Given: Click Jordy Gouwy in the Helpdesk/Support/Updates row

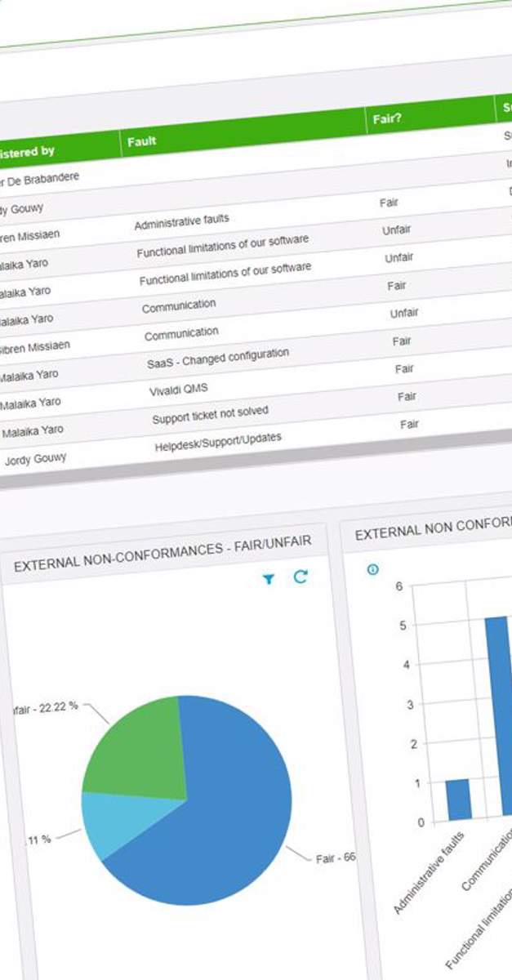Looking at the screenshot, I should tap(35, 460).
